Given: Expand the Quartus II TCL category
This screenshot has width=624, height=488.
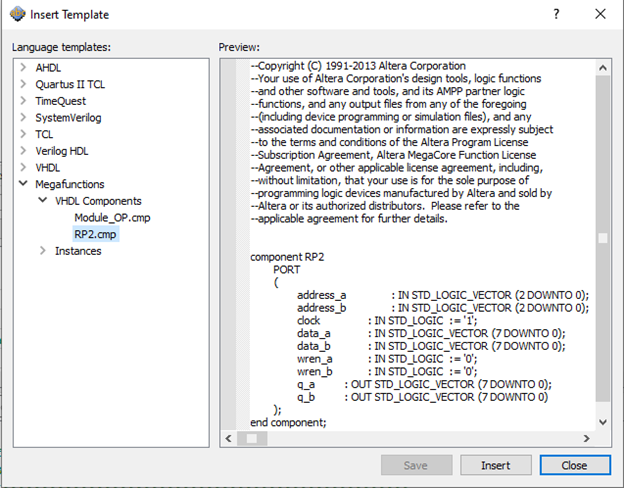Looking at the screenshot, I should (24, 84).
